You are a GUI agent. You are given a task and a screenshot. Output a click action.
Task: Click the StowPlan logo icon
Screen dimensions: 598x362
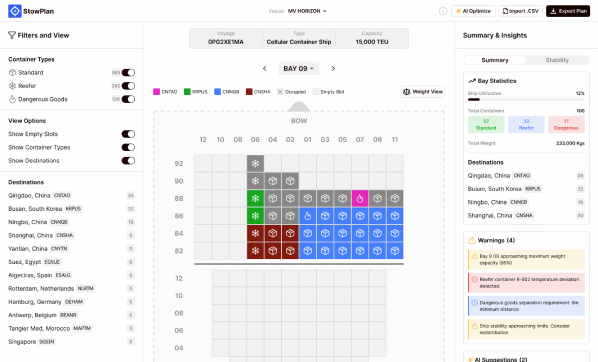pyautogui.click(x=15, y=11)
